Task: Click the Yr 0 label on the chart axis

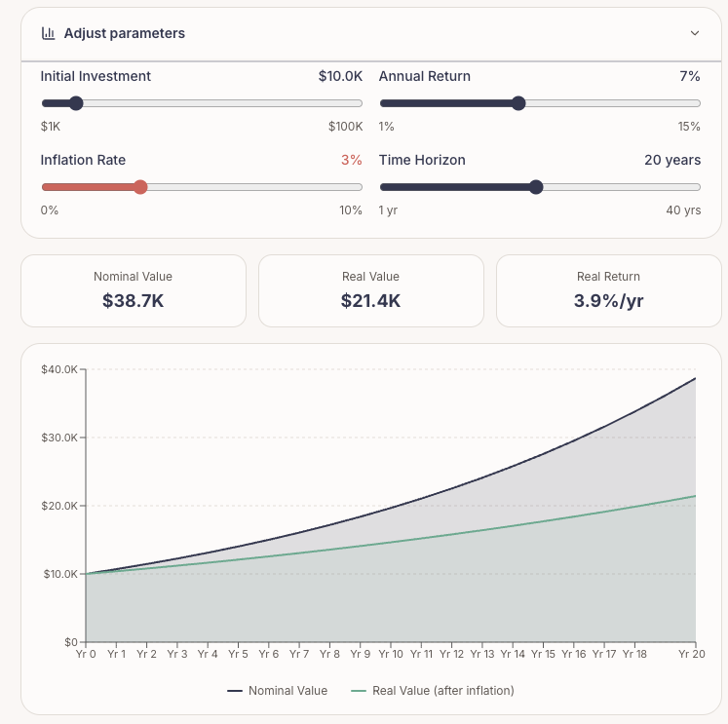Action: (x=87, y=655)
